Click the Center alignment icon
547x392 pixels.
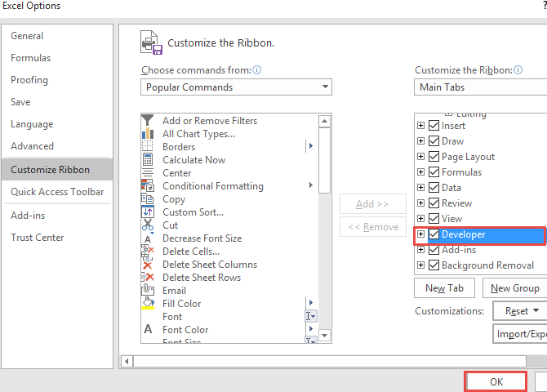point(148,173)
